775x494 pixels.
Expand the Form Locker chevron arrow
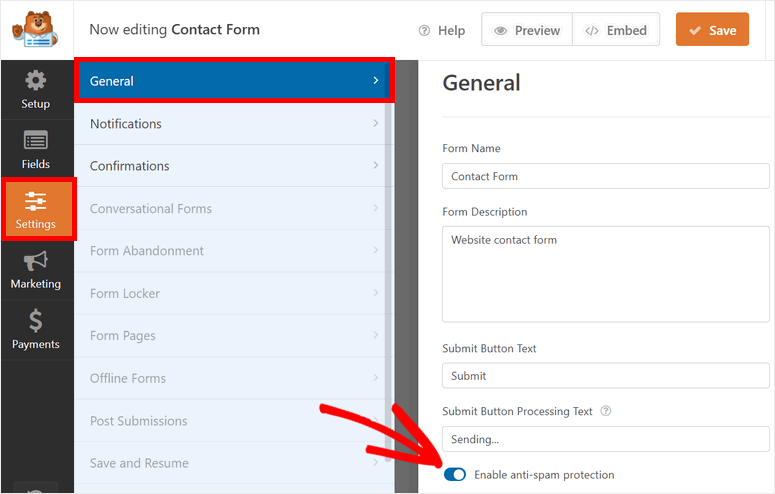coord(375,293)
